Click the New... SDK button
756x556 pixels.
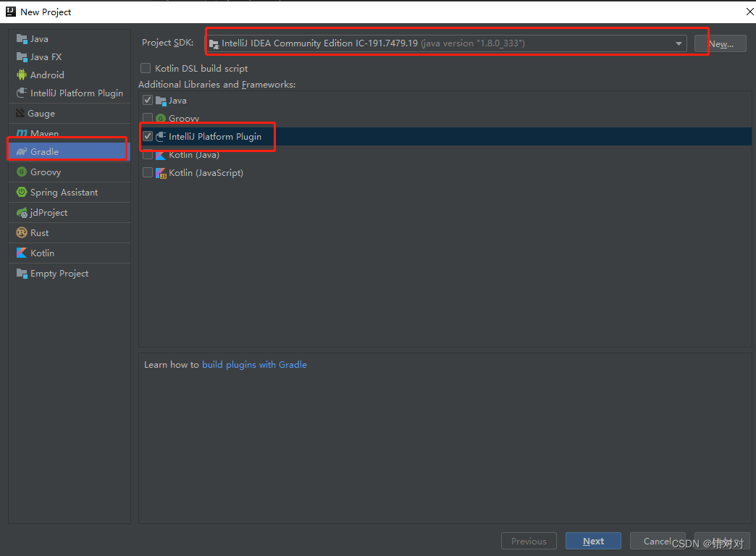(721, 44)
